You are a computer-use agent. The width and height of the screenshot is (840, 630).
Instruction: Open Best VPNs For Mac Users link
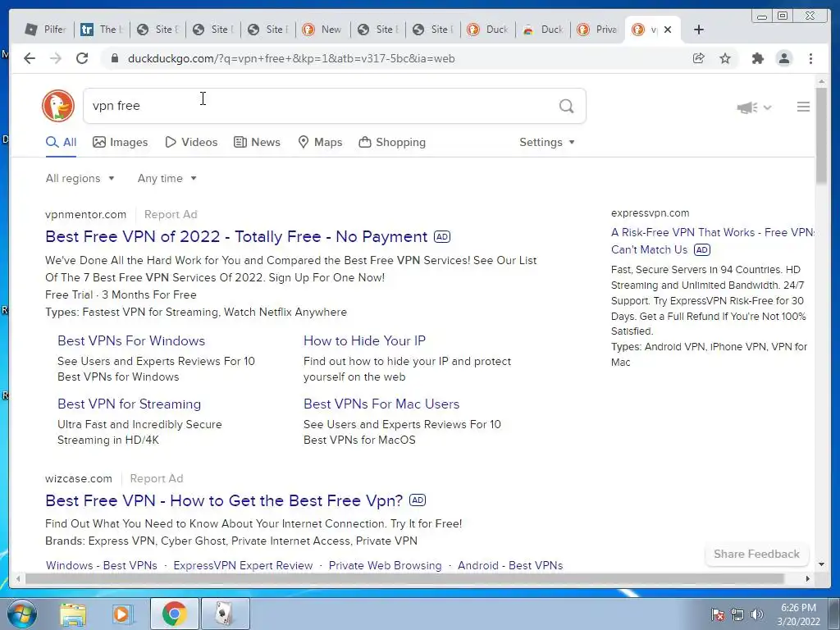(x=381, y=404)
